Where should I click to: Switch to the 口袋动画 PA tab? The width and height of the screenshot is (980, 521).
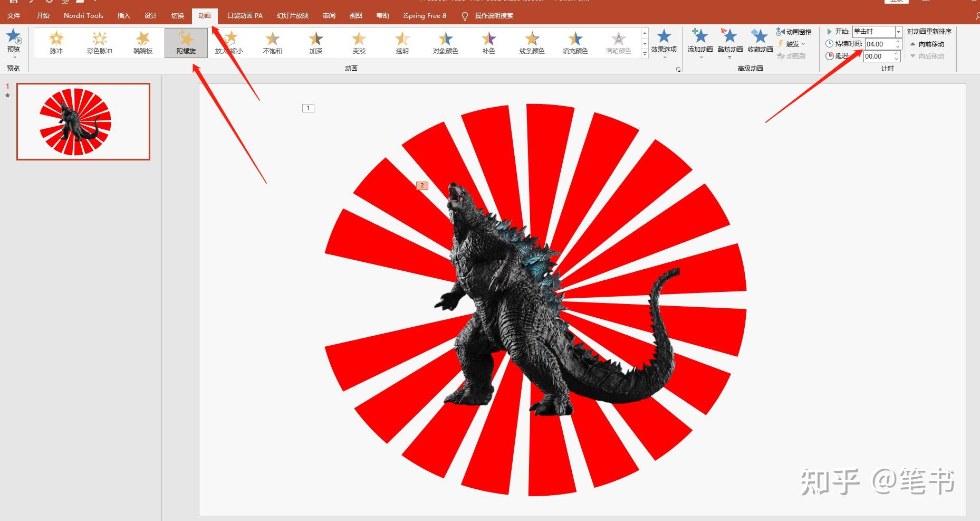245,16
